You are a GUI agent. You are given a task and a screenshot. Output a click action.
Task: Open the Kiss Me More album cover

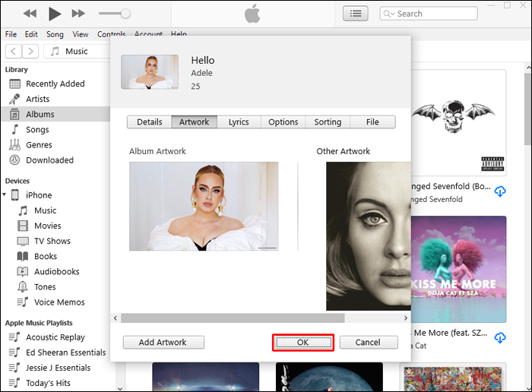pyautogui.click(x=458, y=269)
